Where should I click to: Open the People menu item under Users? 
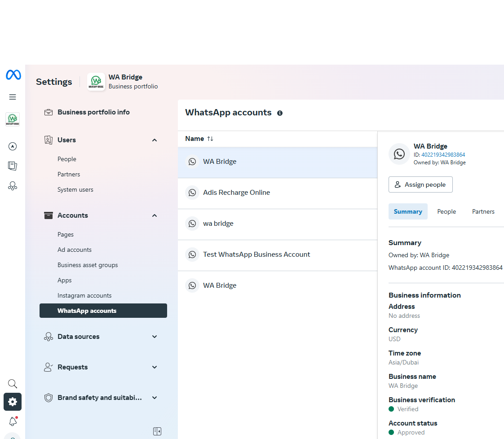pos(67,159)
